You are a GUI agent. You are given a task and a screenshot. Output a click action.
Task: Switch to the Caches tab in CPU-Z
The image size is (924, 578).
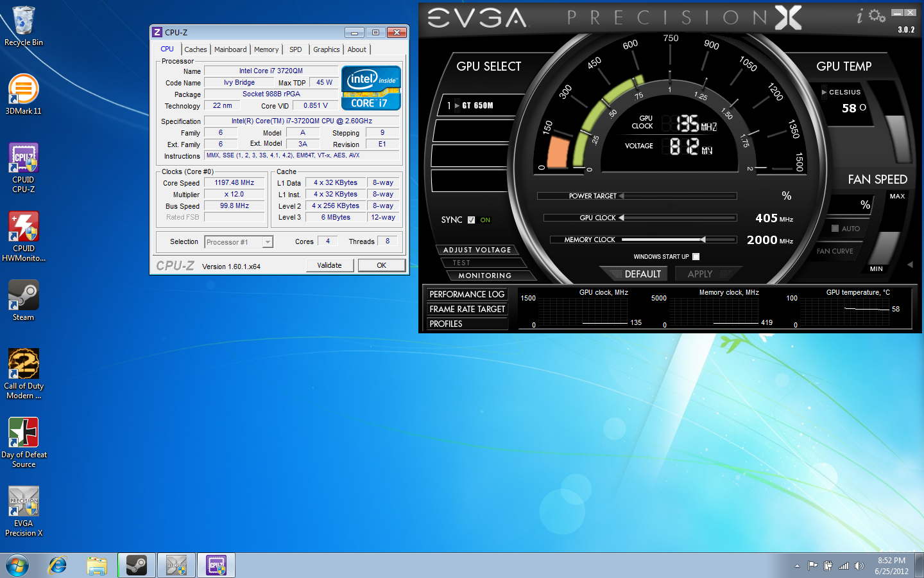[x=196, y=49]
